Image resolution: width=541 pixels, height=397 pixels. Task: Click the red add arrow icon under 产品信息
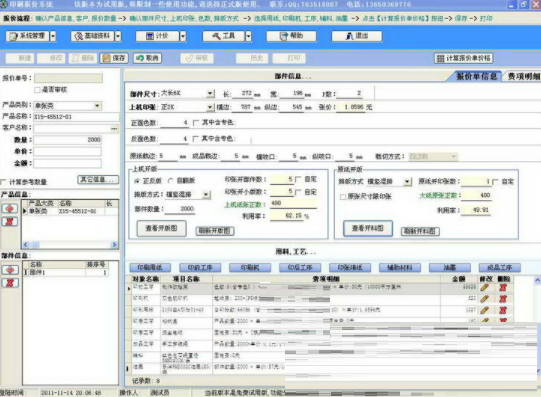pos(10,209)
